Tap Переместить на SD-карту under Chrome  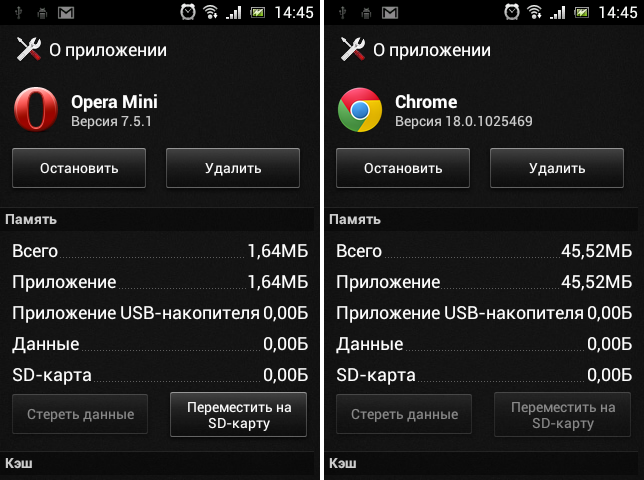563,414
